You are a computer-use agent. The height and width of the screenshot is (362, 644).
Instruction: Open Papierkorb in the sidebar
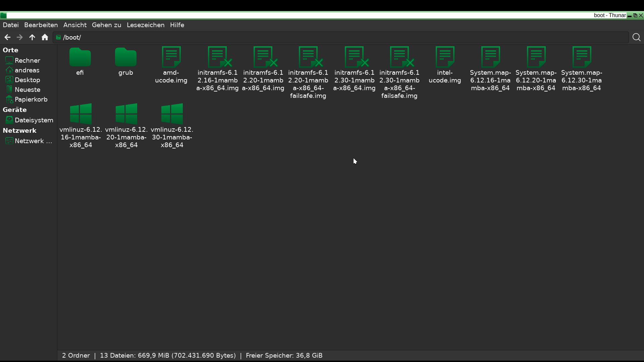(31, 100)
